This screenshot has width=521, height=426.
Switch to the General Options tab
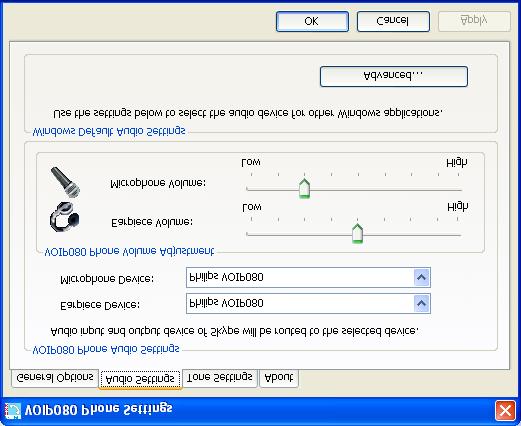pyautogui.click(x=55, y=378)
